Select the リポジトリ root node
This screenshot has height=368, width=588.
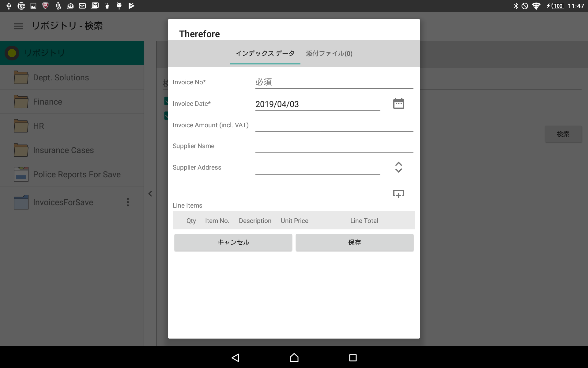pos(72,53)
